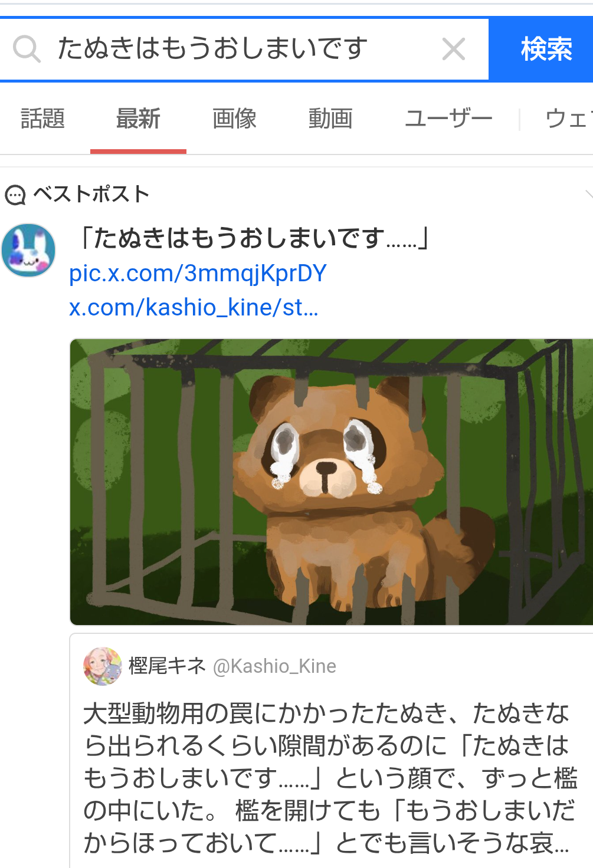Open the rabbit avatar profile picture

coord(28,251)
